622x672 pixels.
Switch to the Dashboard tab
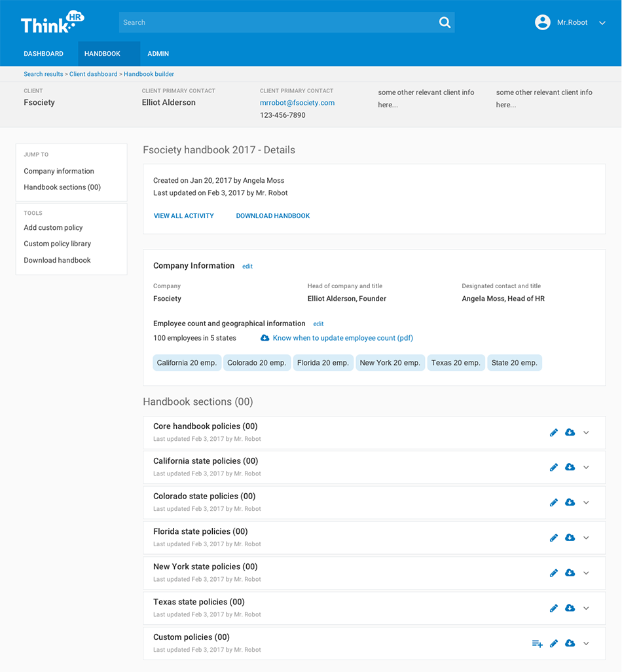tap(43, 54)
